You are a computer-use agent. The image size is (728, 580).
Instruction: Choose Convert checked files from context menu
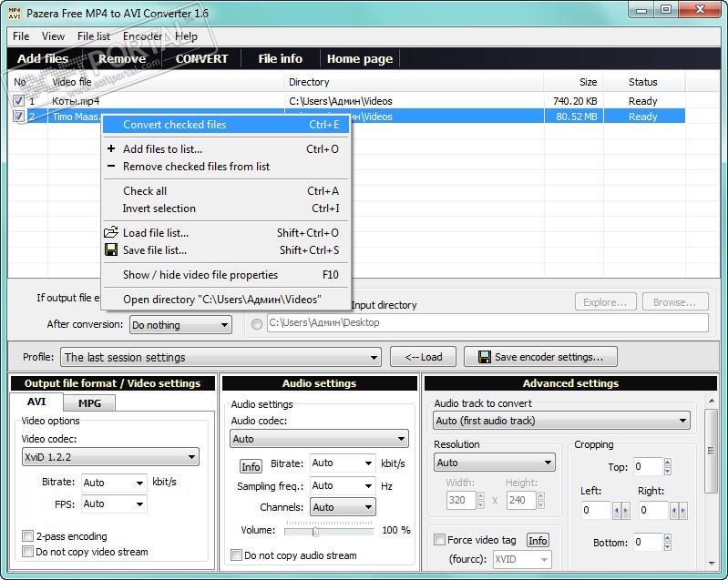click(226, 125)
